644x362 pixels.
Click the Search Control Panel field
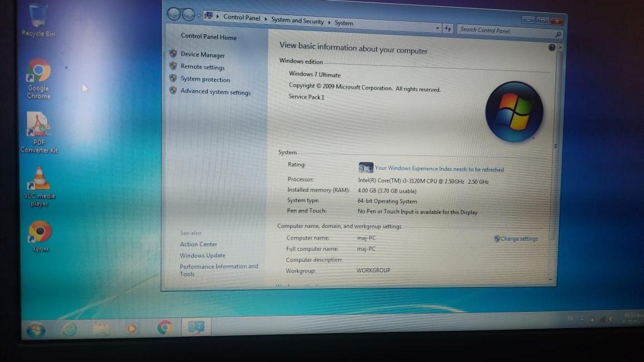tap(504, 31)
